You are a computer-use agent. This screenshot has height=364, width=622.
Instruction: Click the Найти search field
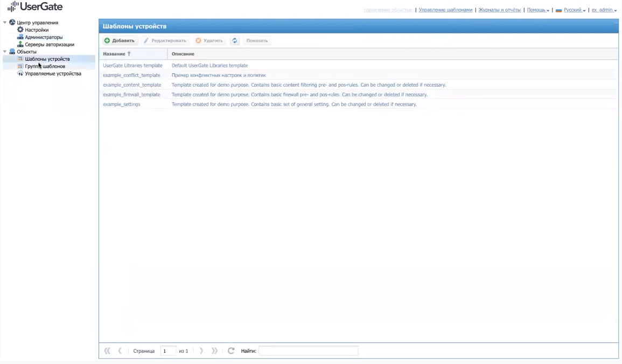coord(308,351)
